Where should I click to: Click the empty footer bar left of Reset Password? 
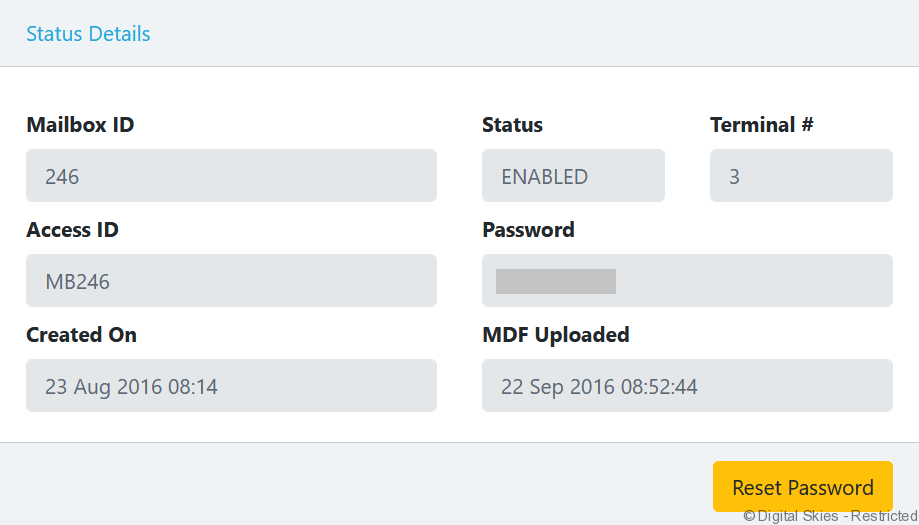(x=350, y=484)
